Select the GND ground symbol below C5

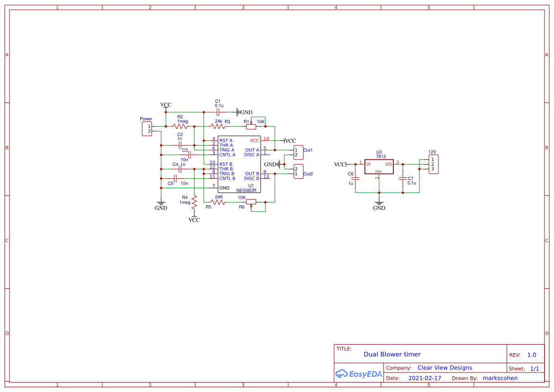point(161,204)
